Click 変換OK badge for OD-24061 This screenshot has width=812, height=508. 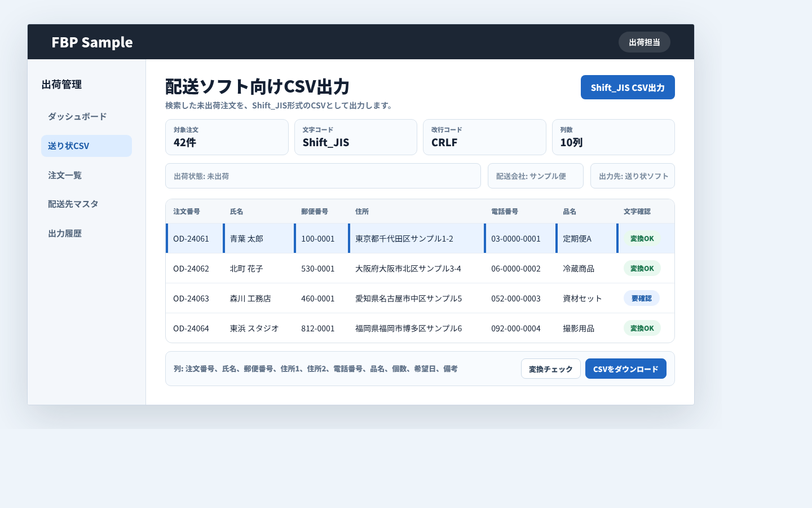click(x=642, y=238)
